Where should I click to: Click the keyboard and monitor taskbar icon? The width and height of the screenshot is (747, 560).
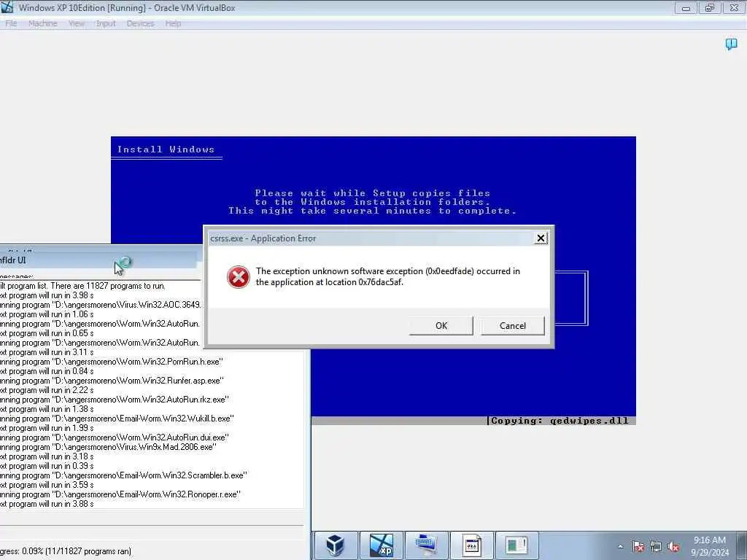point(426,545)
